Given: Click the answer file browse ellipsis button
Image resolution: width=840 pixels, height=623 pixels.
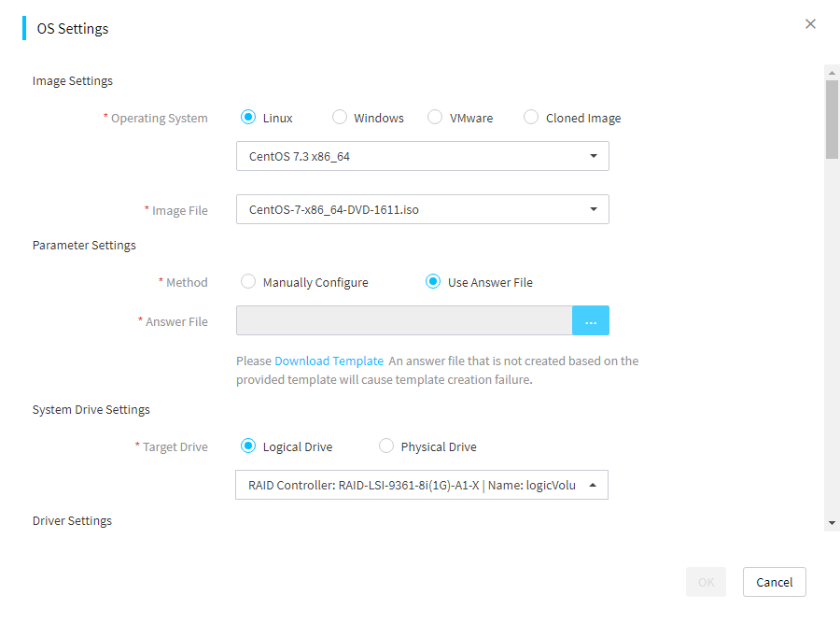Looking at the screenshot, I should [591, 320].
